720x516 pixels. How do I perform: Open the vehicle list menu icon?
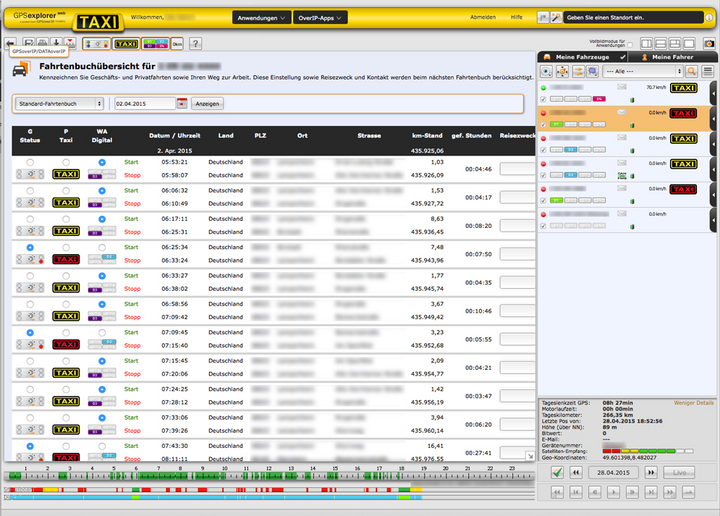[x=708, y=71]
